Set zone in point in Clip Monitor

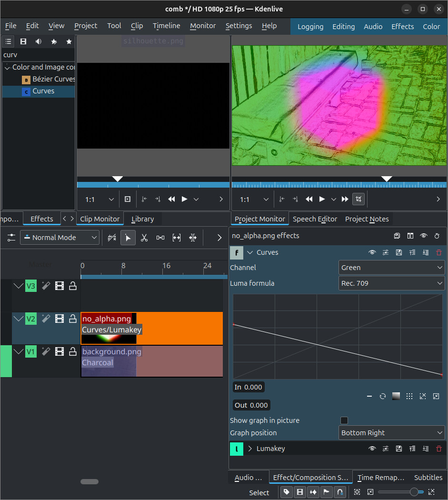(x=144, y=200)
